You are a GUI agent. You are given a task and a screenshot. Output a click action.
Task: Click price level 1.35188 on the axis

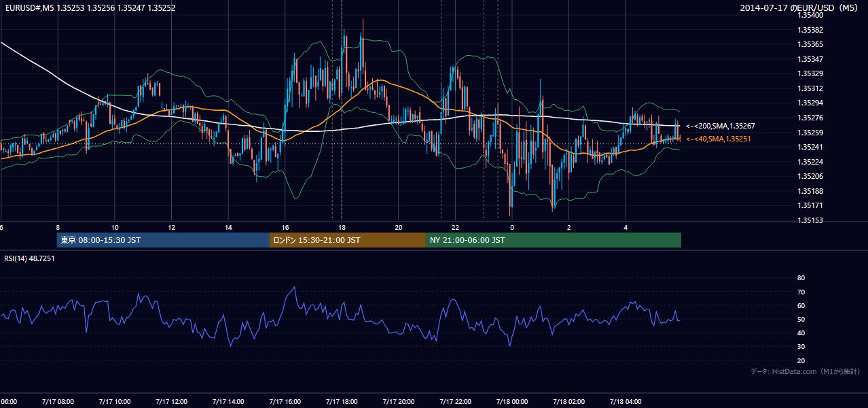812,191
